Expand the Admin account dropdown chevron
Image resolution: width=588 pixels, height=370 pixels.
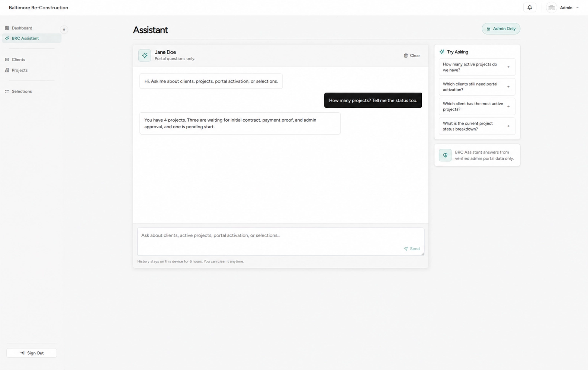(577, 8)
